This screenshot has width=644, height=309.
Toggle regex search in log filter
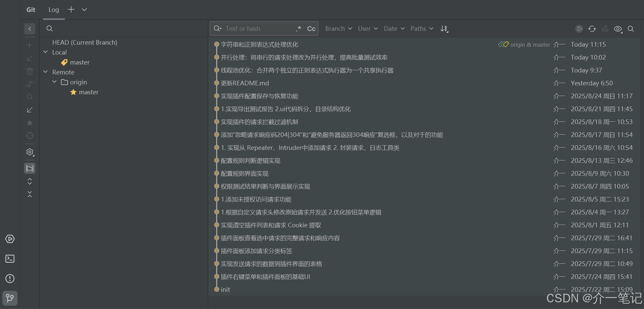(299, 29)
